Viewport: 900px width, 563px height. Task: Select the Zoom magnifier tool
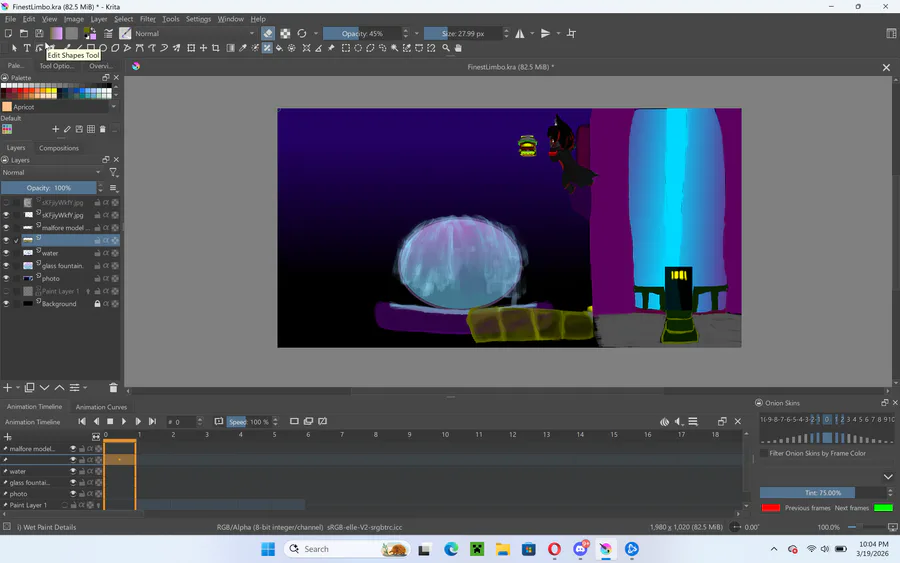click(446, 48)
